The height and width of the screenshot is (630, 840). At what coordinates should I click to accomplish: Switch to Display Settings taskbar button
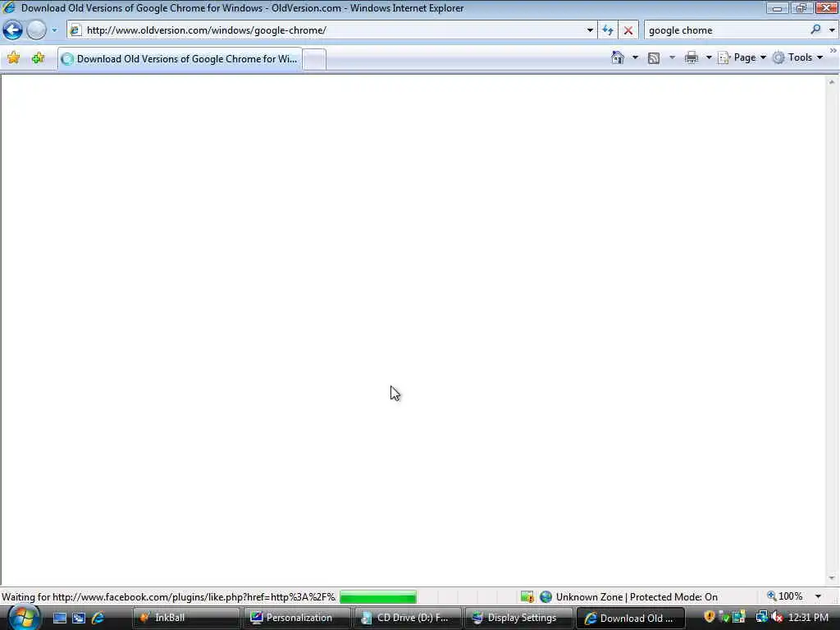click(x=518, y=618)
